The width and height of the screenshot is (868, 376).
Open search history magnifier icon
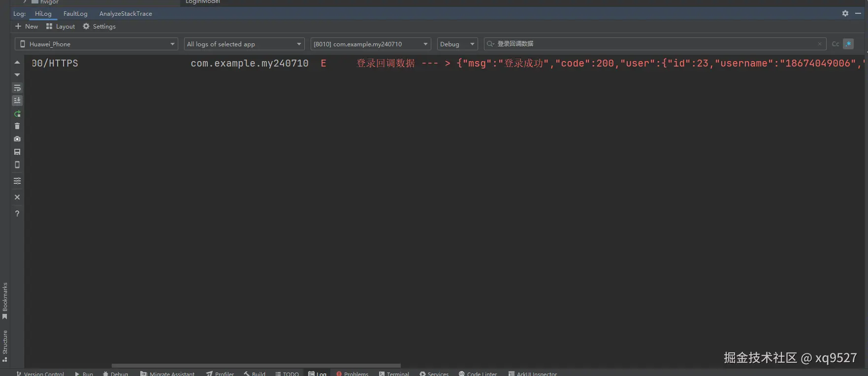(490, 44)
